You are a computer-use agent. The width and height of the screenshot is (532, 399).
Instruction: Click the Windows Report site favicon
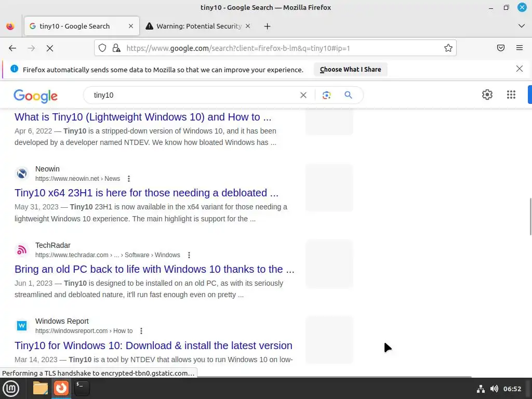22,326
